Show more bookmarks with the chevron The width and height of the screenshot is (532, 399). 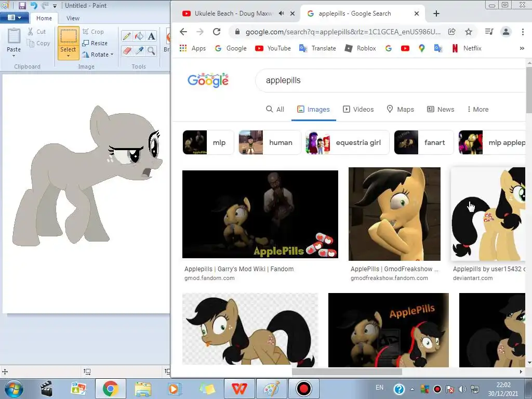(x=522, y=48)
